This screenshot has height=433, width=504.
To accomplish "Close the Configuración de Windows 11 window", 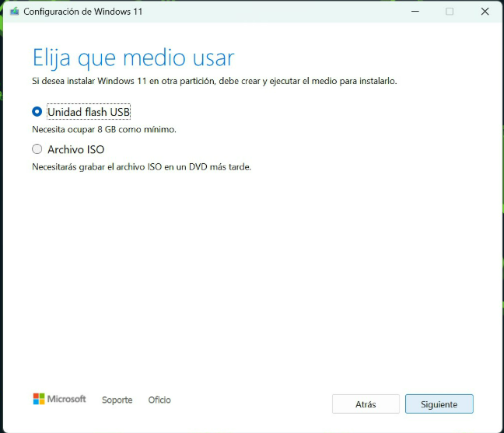I will (485, 12).
